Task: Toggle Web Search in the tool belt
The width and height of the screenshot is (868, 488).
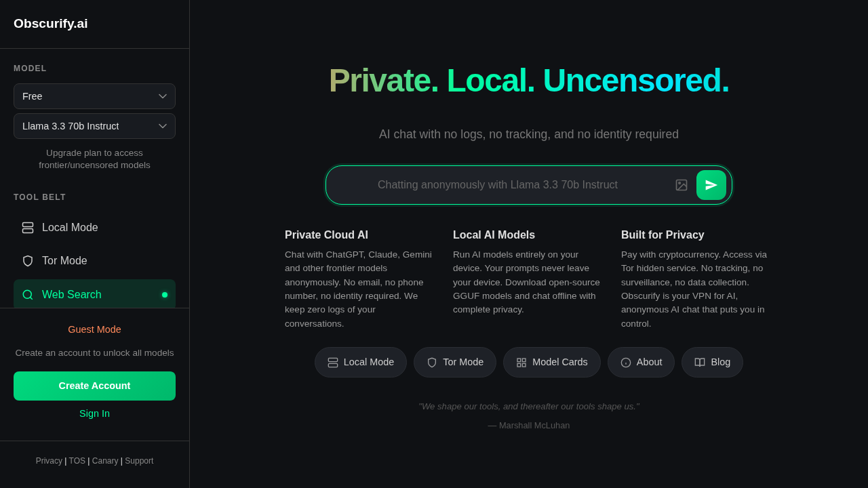Action: [94, 295]
